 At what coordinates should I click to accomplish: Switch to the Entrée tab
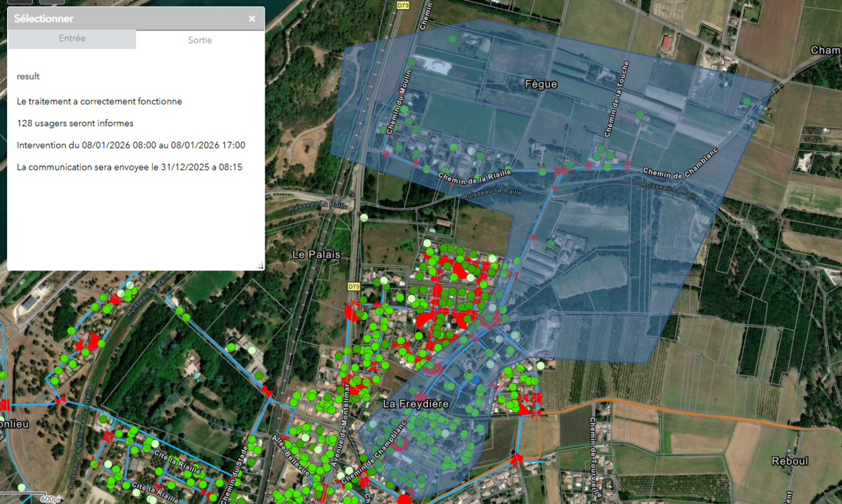72,39
